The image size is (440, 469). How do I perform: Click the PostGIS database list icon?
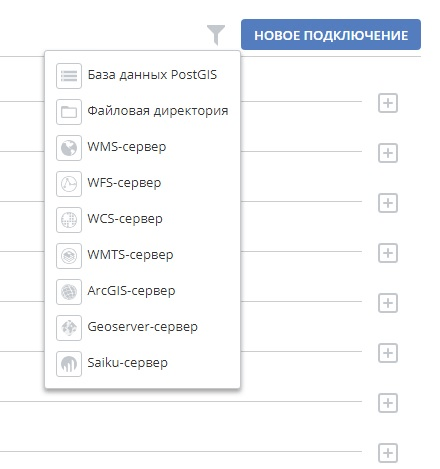click(x=69, y=76)
